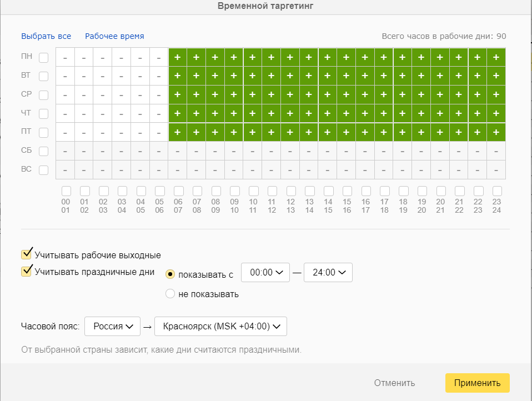Uncheck Учитывать праздничные дни

[x=26, y=272]
